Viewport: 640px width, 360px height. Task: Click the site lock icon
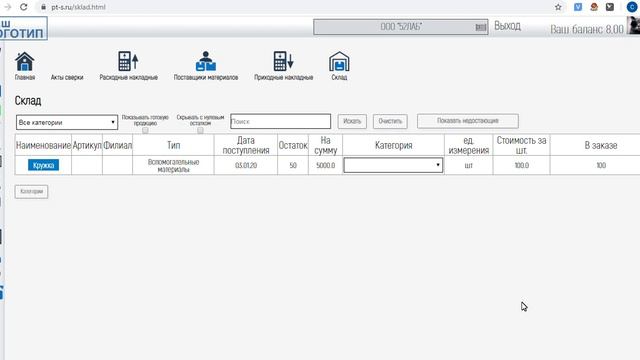(43, 7)
